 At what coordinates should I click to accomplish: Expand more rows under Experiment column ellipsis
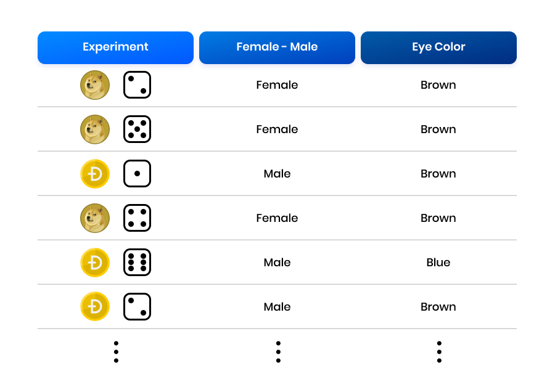pyautogui.click(x=116, y=352)
